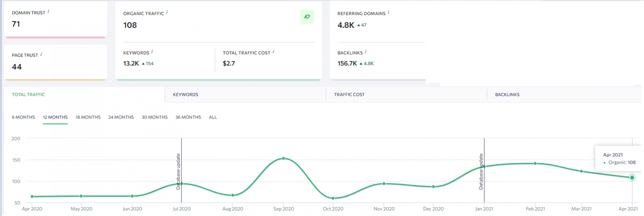
Task: Select the 30 Months time range
Action: 154,117
